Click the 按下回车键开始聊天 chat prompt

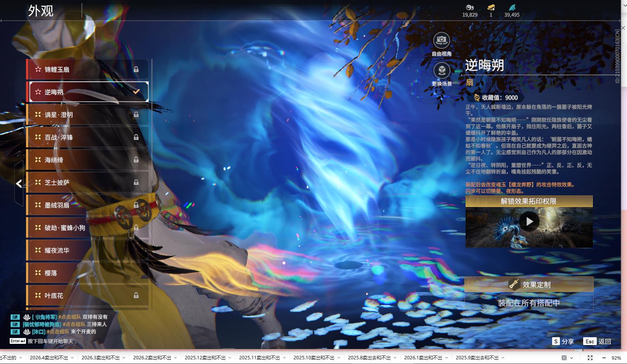pyautogui.click(x=50, y=341)
